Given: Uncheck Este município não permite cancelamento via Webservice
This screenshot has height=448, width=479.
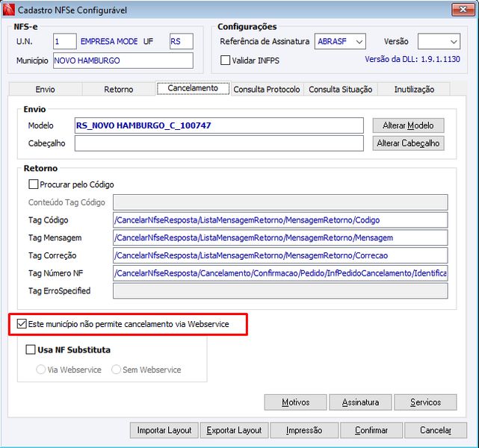Looking at the screenshot, I should point(22,324).
